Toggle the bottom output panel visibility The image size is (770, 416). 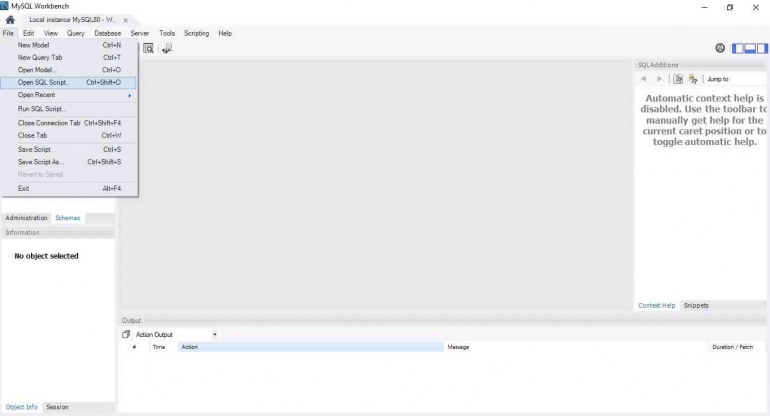(750, 48)
